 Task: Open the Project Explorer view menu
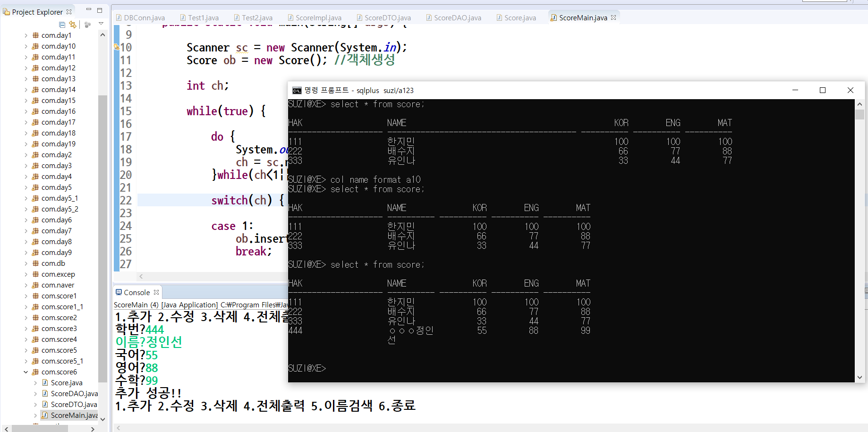pyautogui.click(x=100, y=24)
